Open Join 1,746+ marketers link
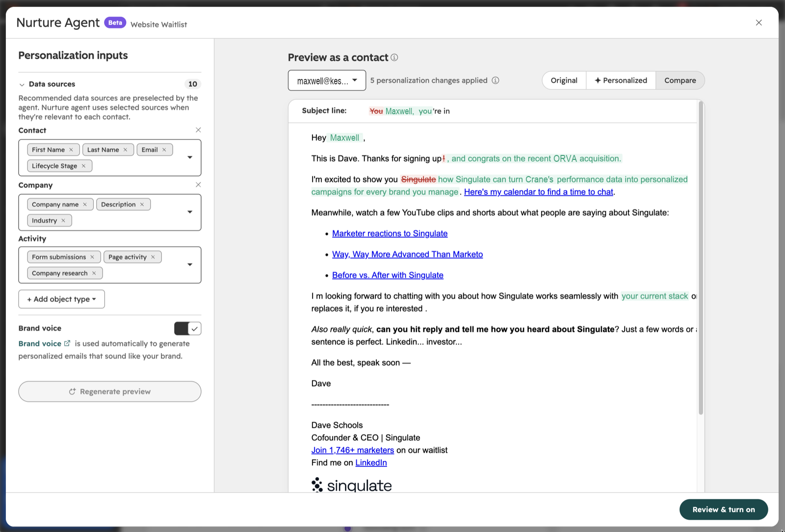Viewport: 785px width, 532px height. click(353, 450)
